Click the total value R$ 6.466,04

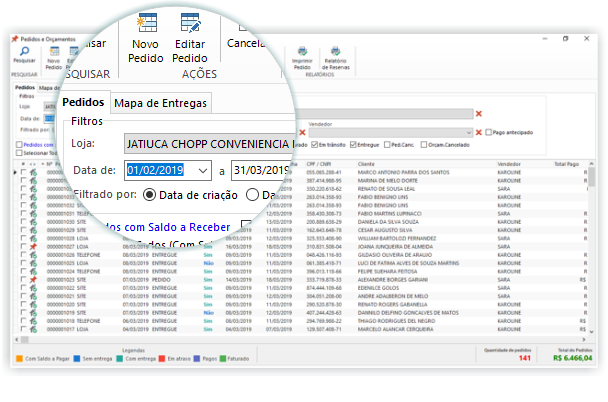[x=573, y=358]
